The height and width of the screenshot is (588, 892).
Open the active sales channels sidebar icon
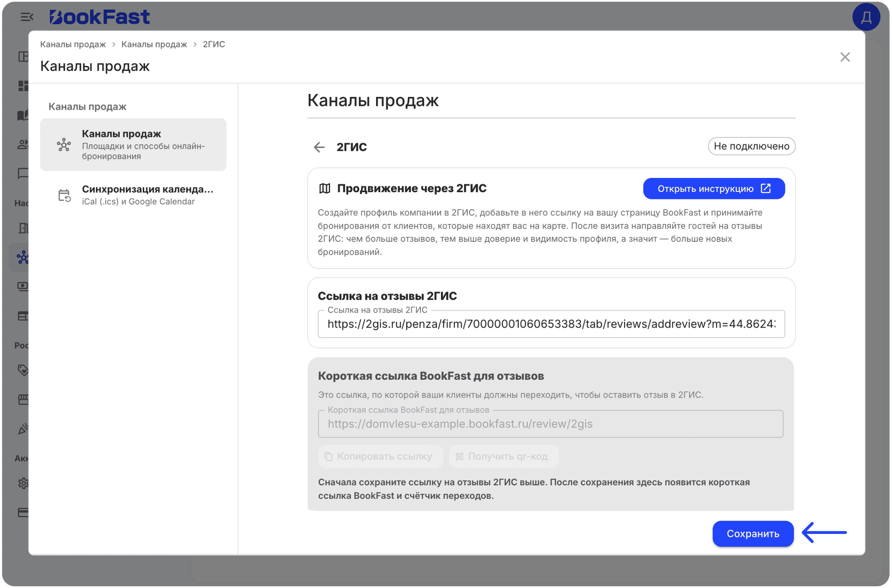[x=22, y=257]
